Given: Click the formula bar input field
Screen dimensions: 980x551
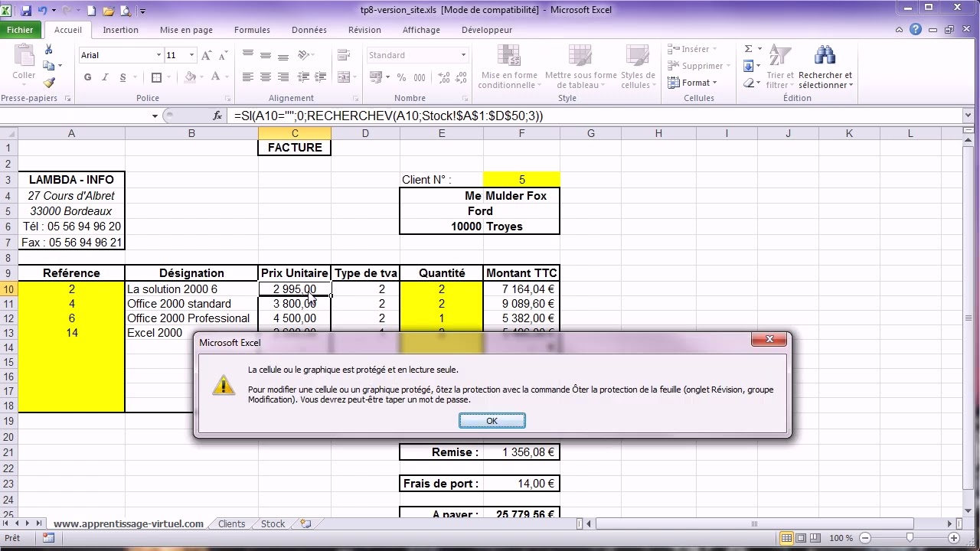Looking at the screenshot, I should click(x=597, y=116).
